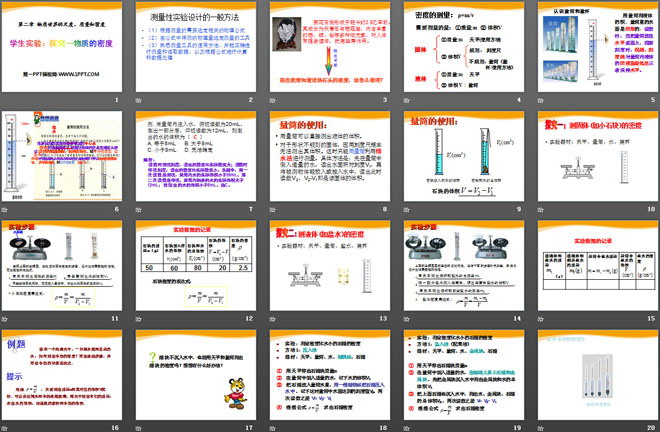Select slide 12 data table thumbnail
Image resolution: width=660 pixels, height=432 pixels.
click(196, 265)
